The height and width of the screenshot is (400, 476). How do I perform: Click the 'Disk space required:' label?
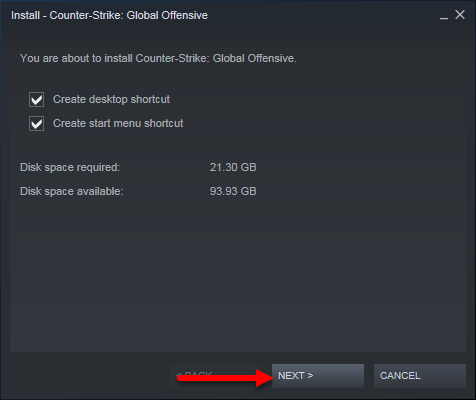(70, 167)
